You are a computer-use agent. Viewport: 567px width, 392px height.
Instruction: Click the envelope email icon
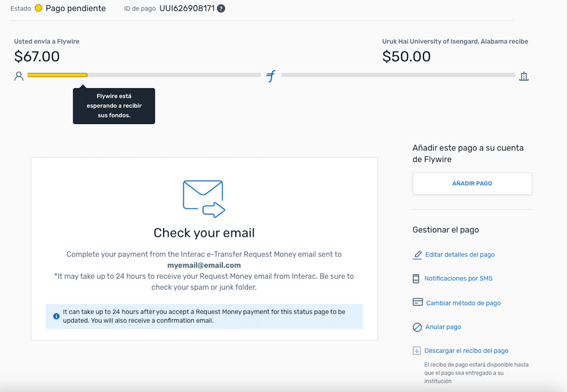[204, 199]
